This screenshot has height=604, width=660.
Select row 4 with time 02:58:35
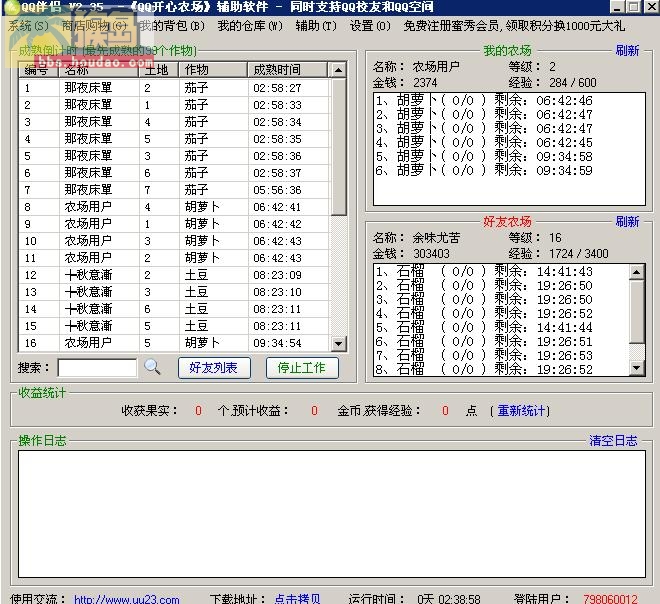174,139
